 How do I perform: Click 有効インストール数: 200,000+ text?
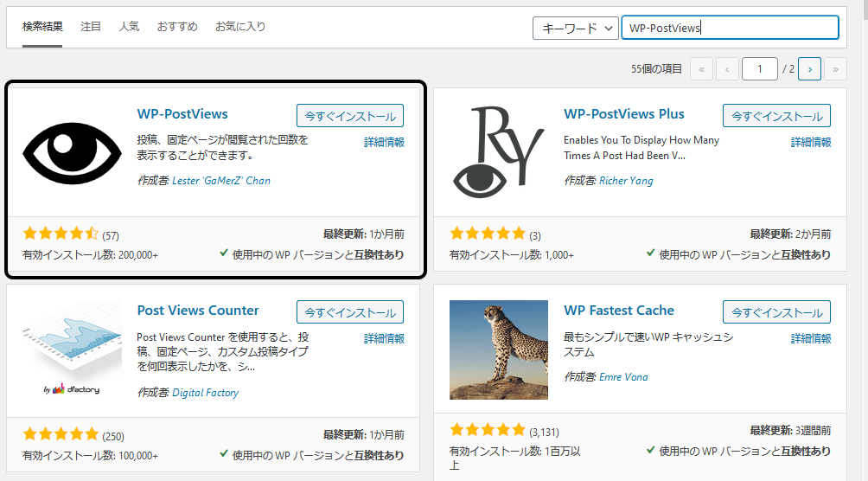point(90,255)
